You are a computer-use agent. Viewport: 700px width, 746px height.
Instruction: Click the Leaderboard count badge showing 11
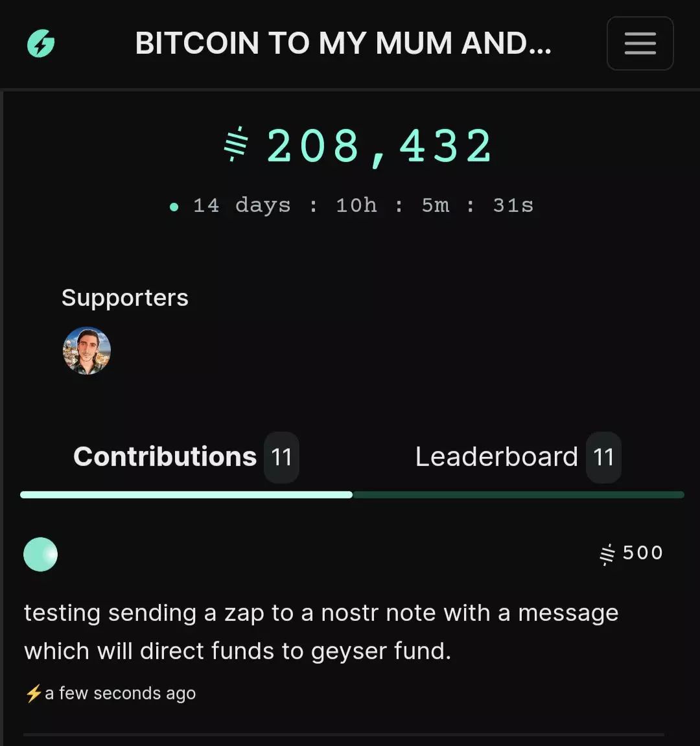click(603, 457)
